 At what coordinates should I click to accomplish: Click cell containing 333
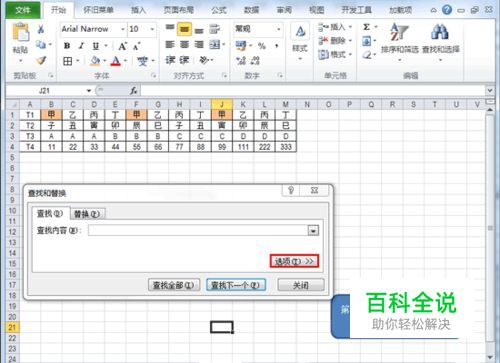286,147
